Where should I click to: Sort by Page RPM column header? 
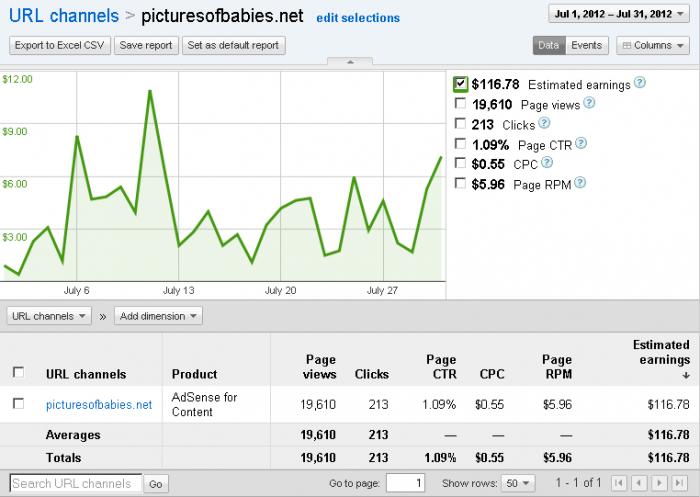[557, 367]
